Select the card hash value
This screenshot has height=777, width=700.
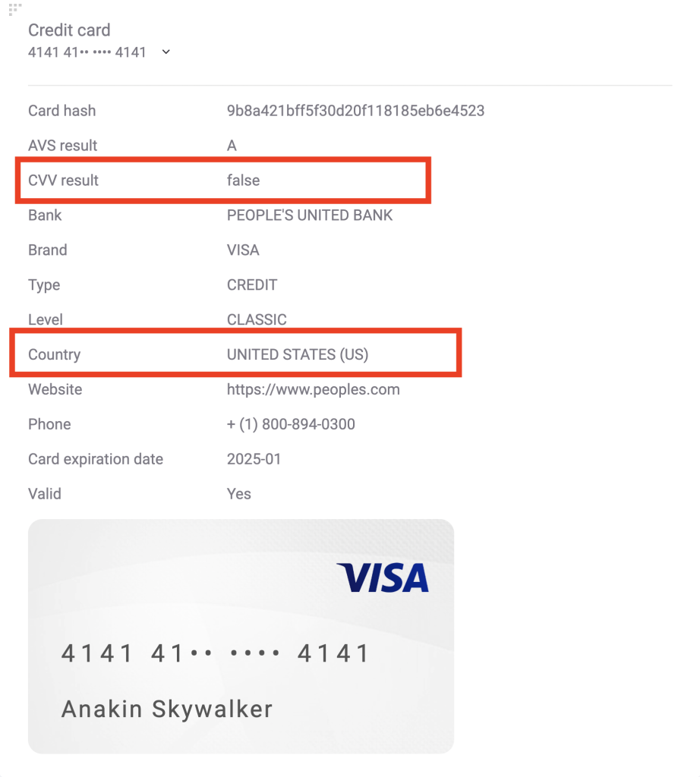(355, 111)
